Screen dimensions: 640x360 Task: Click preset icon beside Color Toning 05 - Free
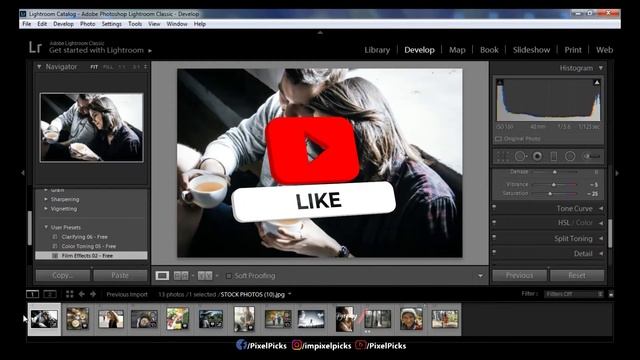point(55,246)
